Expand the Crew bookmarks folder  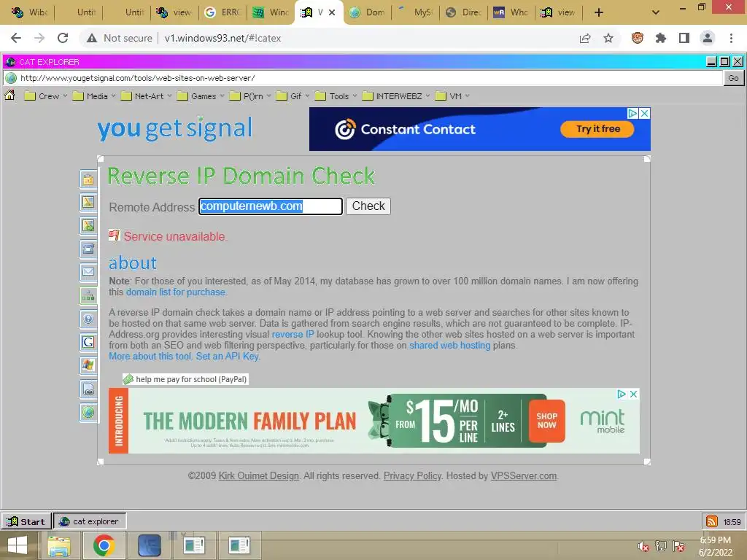46,96
